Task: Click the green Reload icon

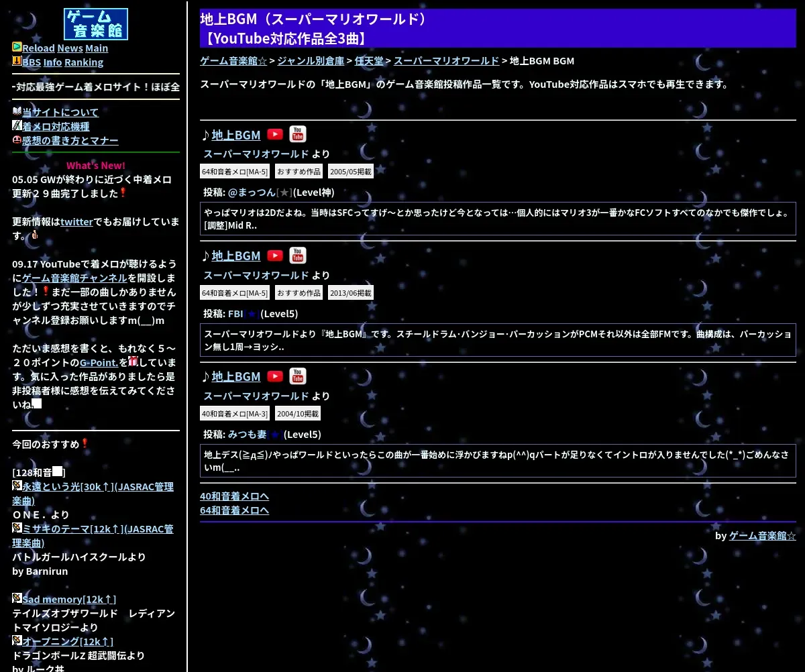Action: point(17,47)
